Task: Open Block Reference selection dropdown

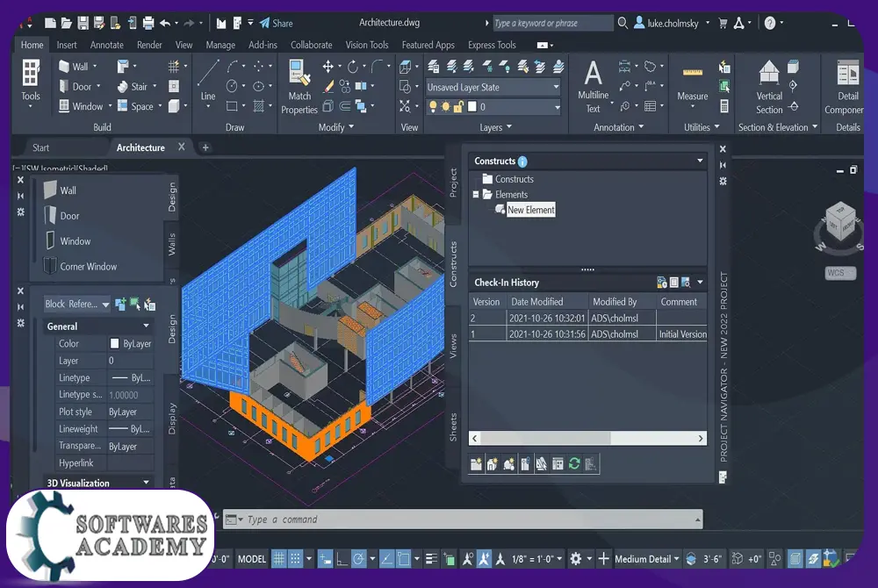Action: [76, 304]
